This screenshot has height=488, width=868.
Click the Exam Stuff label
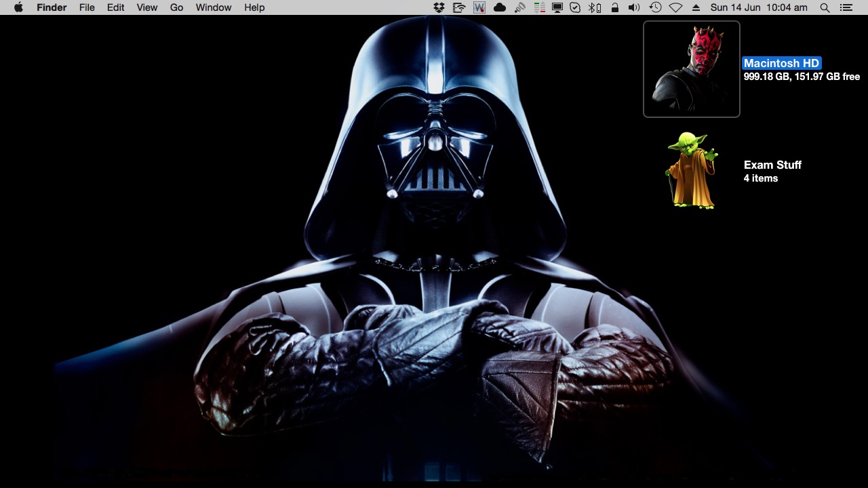click(x=772, y=165)
